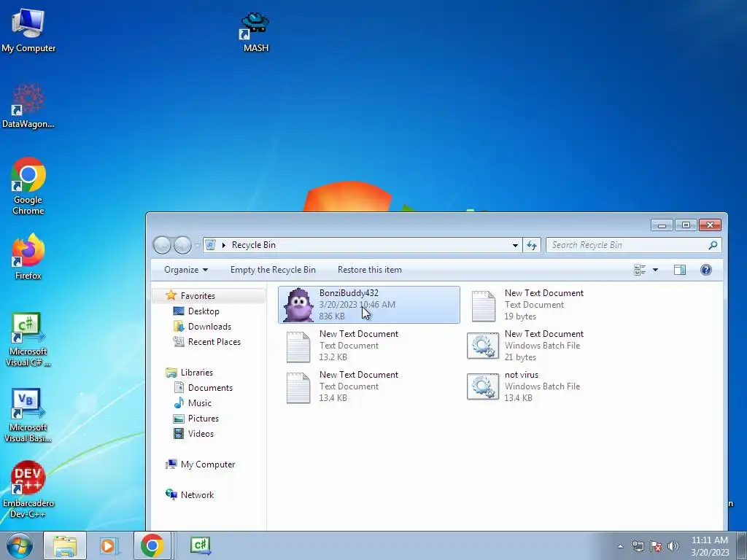Click the Recycle Bin address text
This screenshot has width=747, height=560.
pyautogui.click(x=253, y=245)
